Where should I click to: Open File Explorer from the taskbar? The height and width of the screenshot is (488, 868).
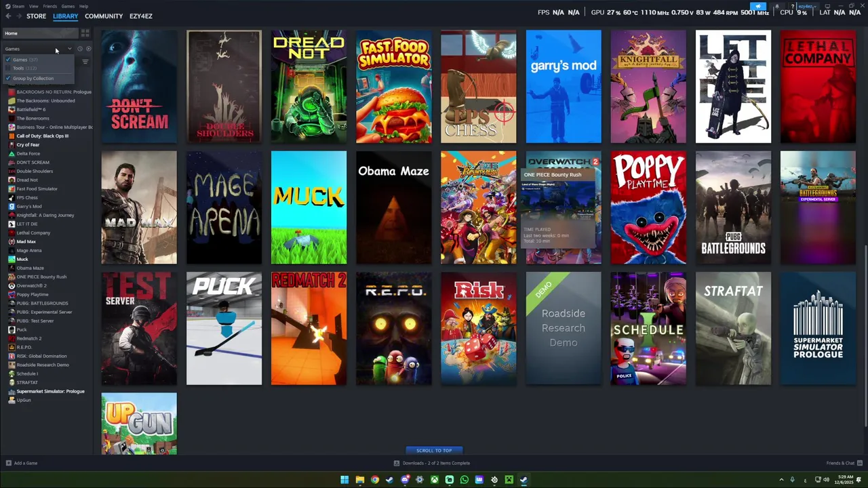[x=359, y=480]
